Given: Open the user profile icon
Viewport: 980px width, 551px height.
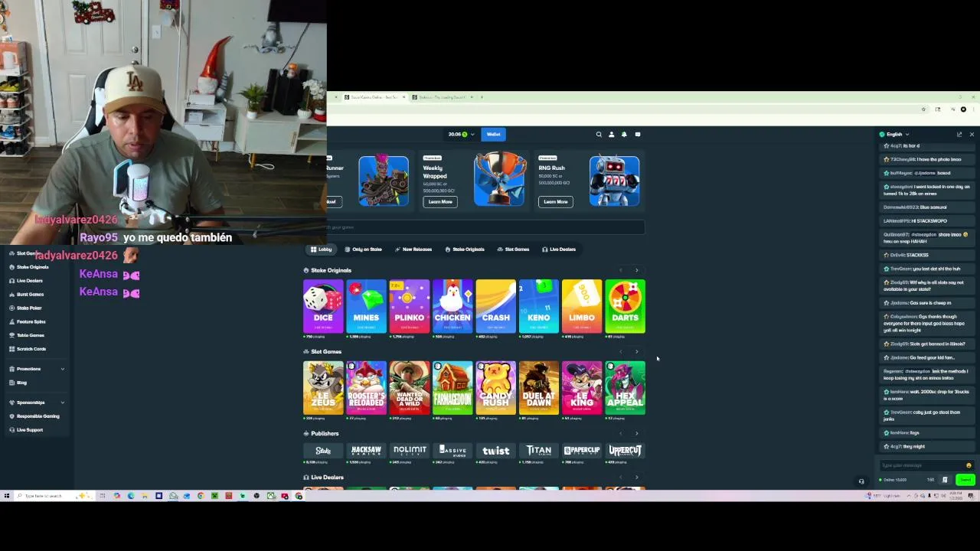Looking at the screenshot, I should 611,135.
